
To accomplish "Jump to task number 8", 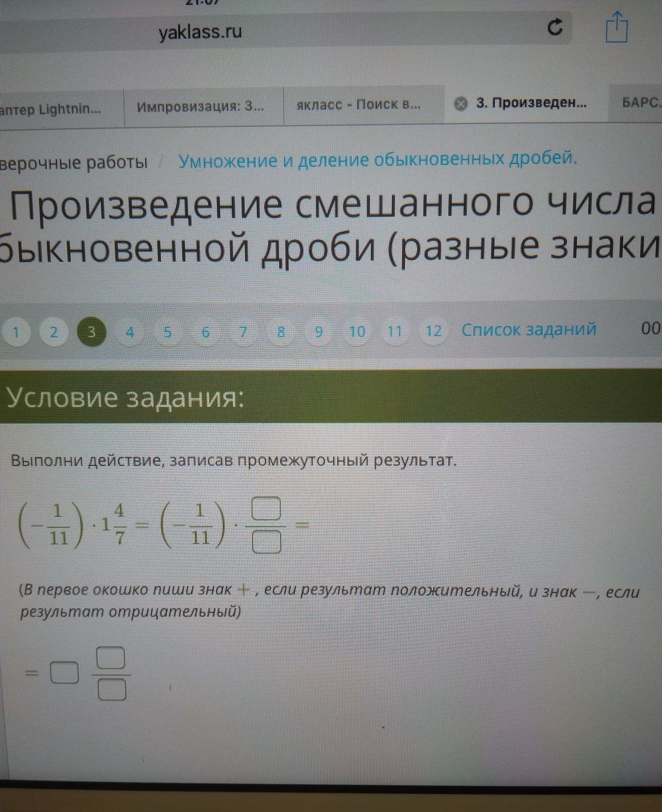I will coord(281,332).
